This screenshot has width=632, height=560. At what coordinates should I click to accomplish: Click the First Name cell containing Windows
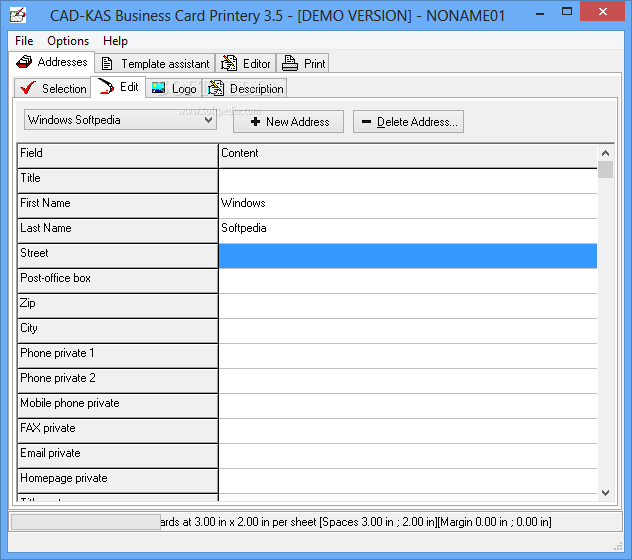pos(408,206)
